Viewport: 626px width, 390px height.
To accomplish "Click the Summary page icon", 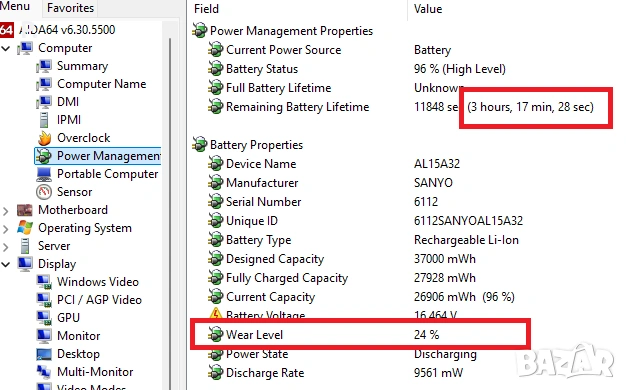I will click(44, 66).
